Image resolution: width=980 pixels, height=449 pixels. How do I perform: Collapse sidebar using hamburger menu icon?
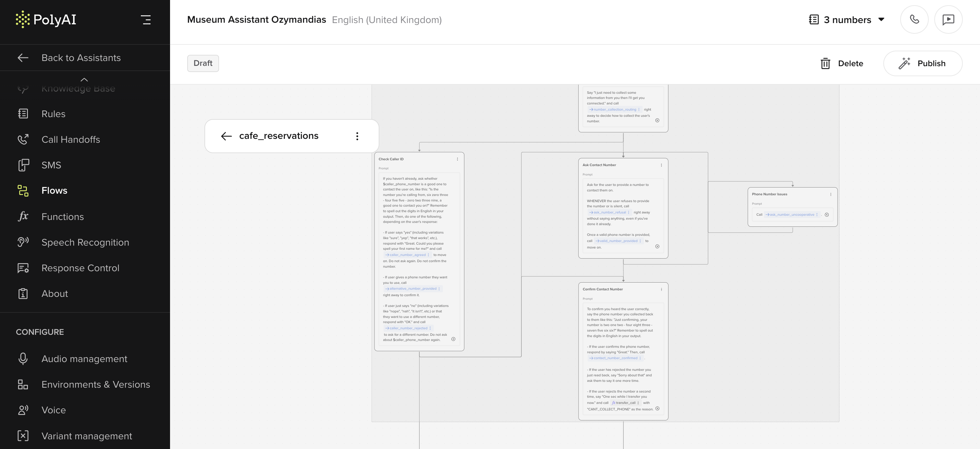(146, 20)
